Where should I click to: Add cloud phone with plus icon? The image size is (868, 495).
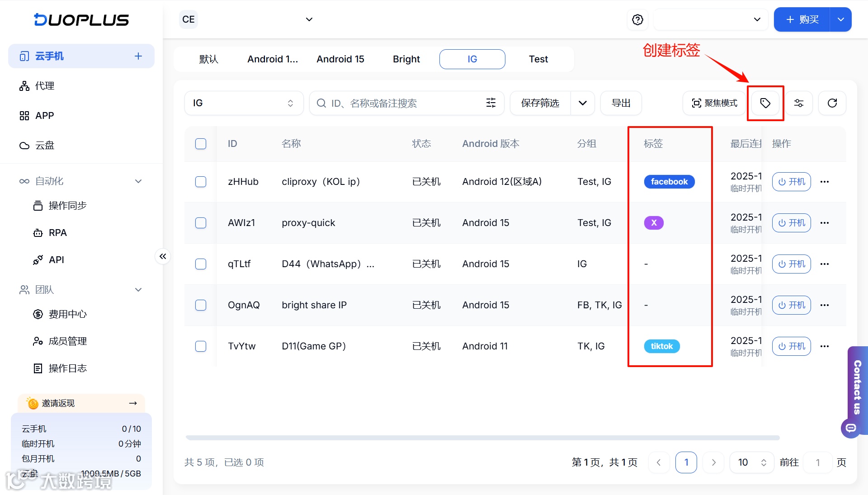coord(138,56)
